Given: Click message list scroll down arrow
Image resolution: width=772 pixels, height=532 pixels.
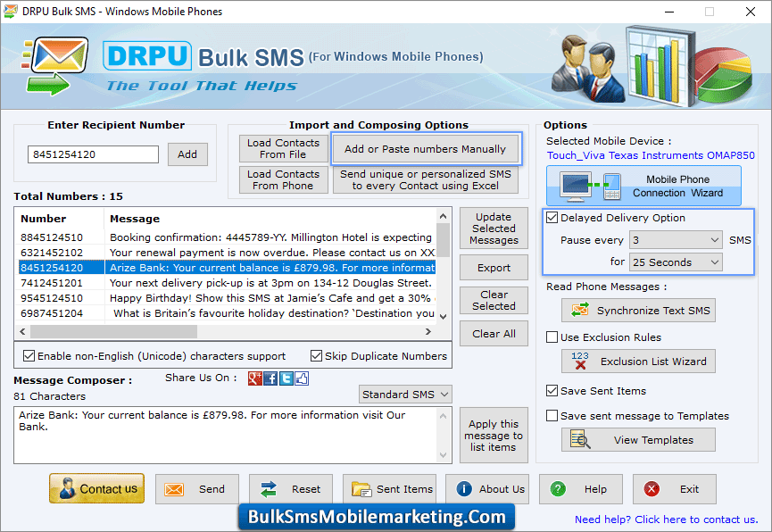Looking at the screenshot, I should pos(443,316).
